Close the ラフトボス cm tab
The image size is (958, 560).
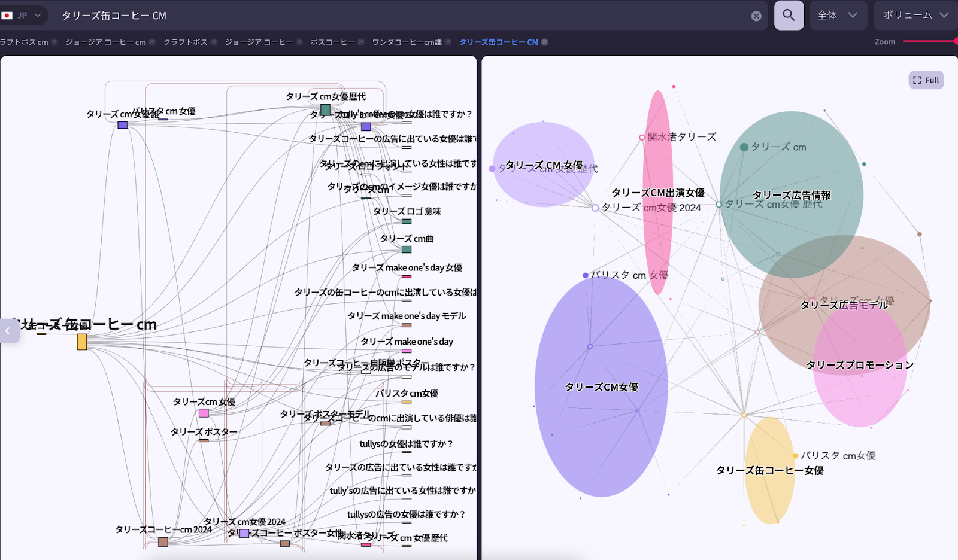[x=54, y=42]
